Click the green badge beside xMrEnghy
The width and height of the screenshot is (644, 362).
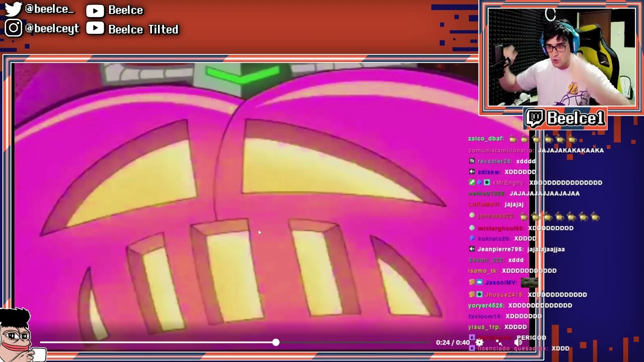pos(471,183)
